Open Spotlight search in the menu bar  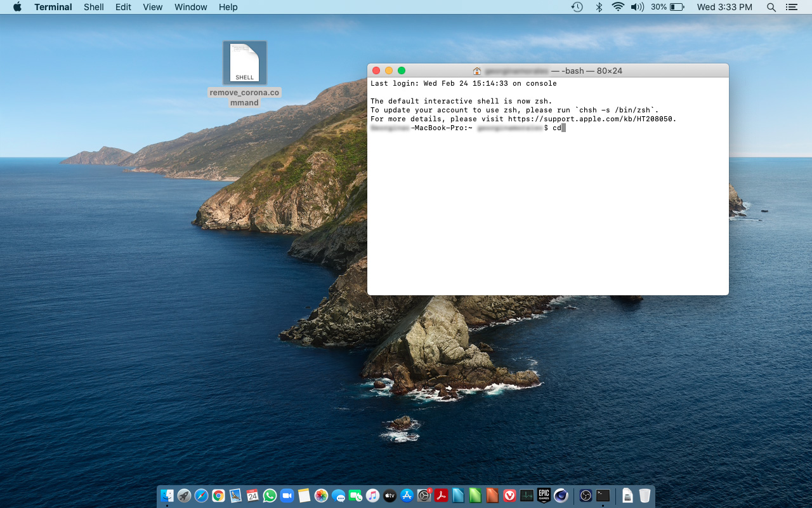click(771, 7)
